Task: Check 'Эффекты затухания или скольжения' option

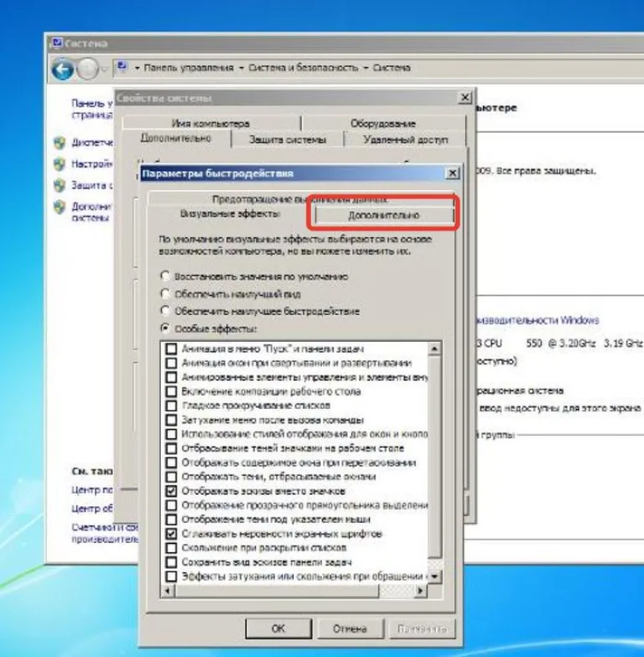Action: click(x=171, y=577)
